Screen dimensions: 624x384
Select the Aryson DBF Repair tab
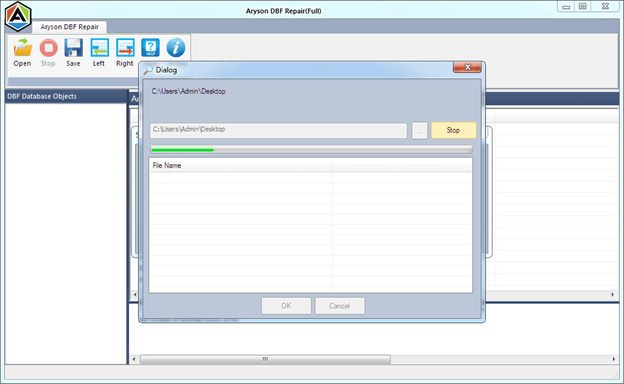click(x=69, y=27)
